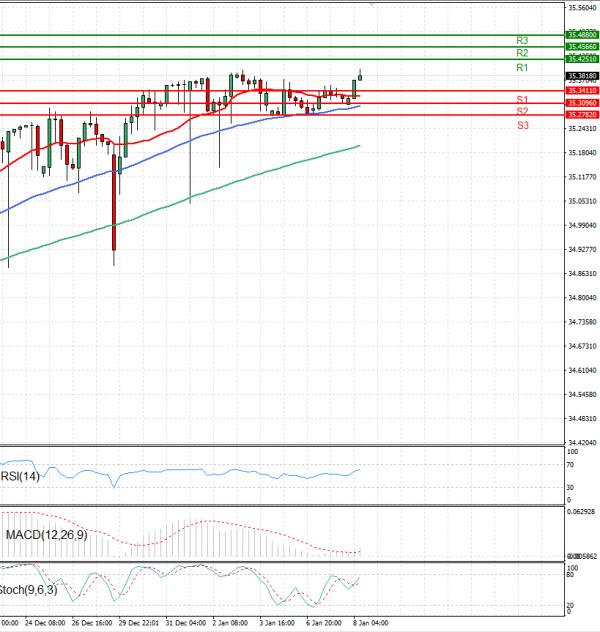Click the 3 Jan 16:00 time label
The height and width of the screenshot is (632, 600).
click(277, 623)
